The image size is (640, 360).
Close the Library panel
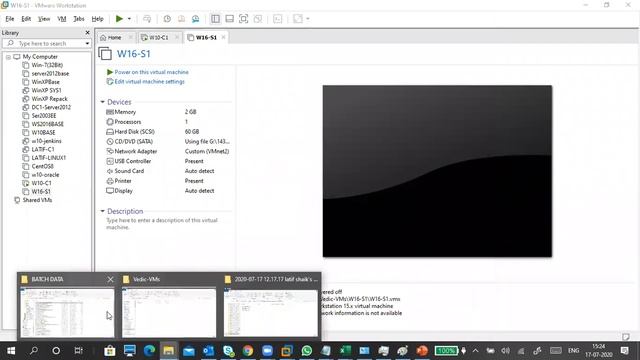click(x=87, y=33)
